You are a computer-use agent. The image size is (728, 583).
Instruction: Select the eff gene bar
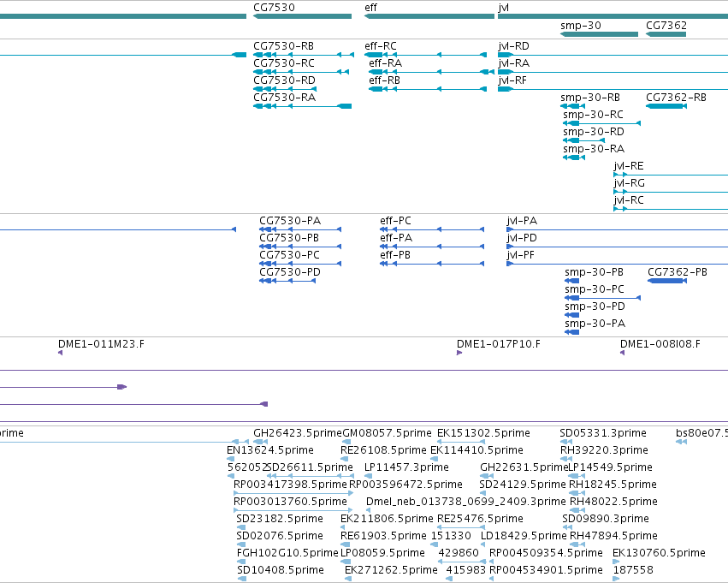pos(429,16)
